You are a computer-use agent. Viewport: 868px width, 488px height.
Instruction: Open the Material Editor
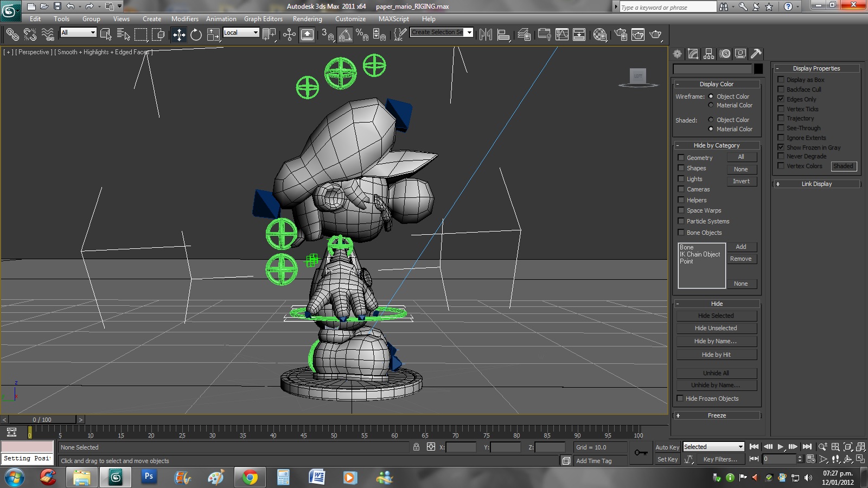599,35
